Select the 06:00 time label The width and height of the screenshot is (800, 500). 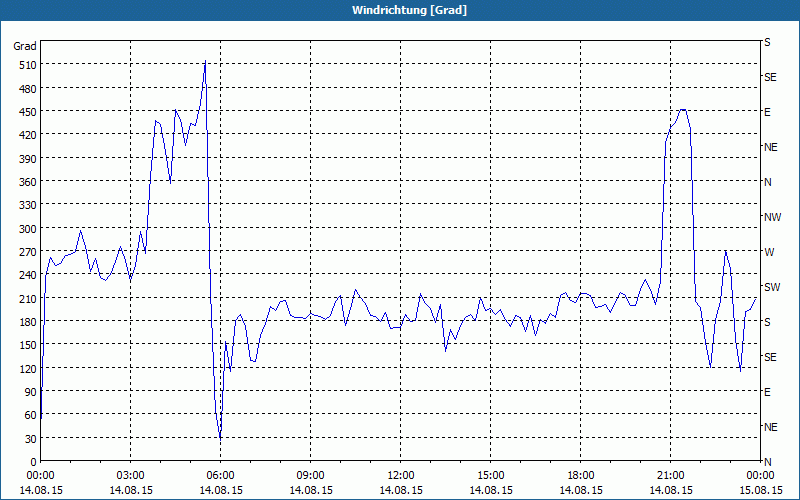(x=220, y=476)
